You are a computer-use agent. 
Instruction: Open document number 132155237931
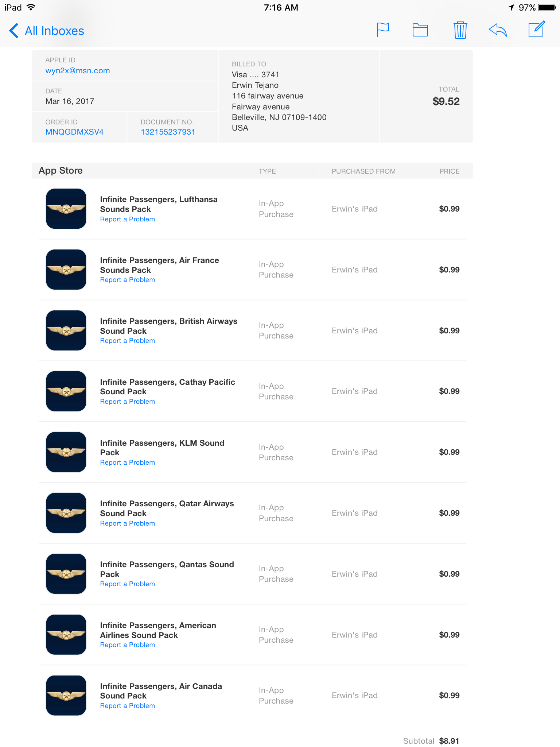tap(168, 132)
